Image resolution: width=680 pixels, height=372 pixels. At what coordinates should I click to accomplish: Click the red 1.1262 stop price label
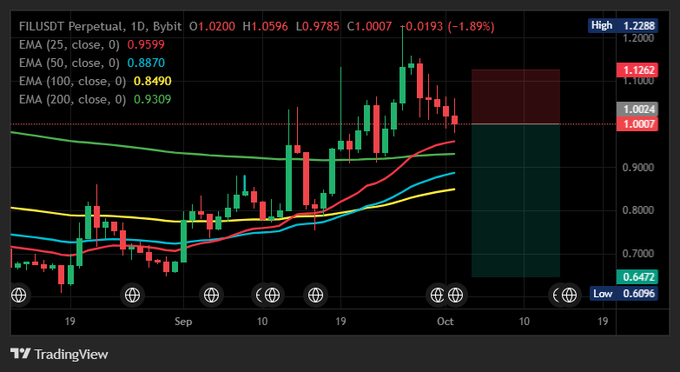point(637,70)
